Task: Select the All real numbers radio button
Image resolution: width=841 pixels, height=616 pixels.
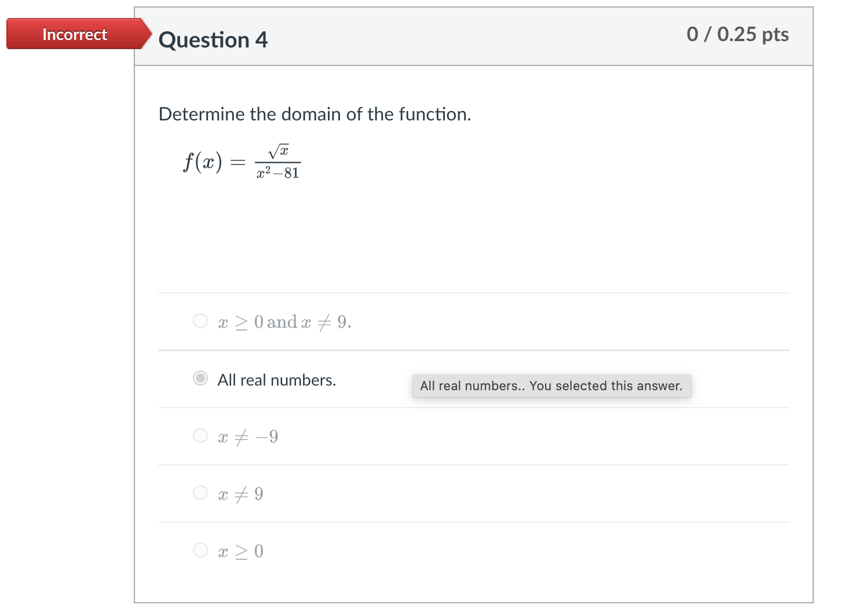Action: [x=200, y=378]
